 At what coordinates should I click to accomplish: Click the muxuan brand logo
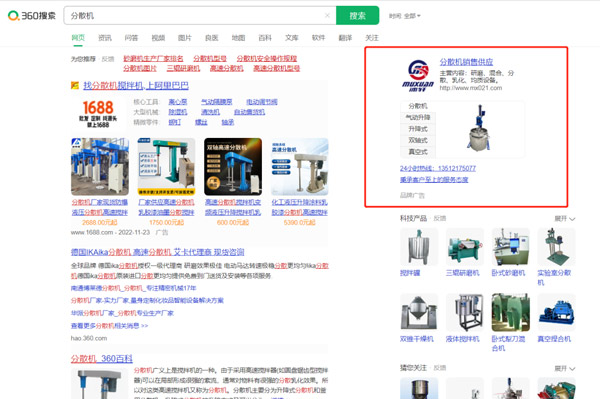click(x=418, y=76)
